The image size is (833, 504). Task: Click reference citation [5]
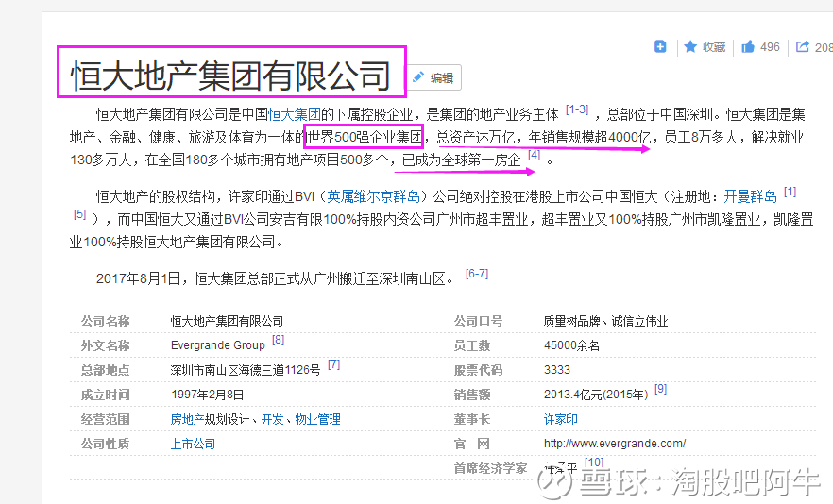pos(79,214)
